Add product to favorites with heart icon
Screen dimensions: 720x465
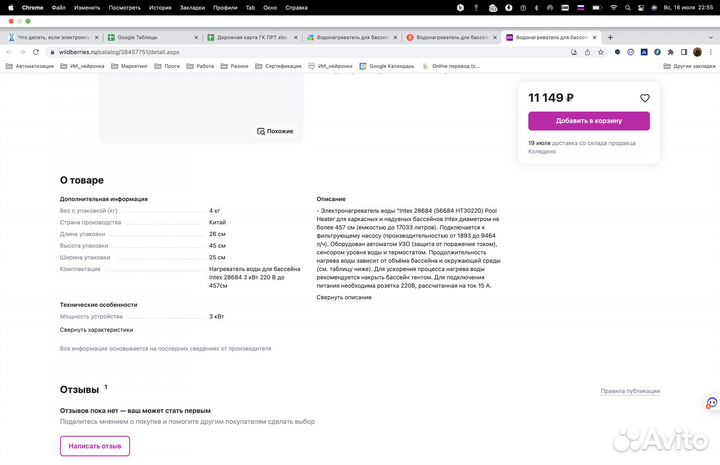[645, 98]
